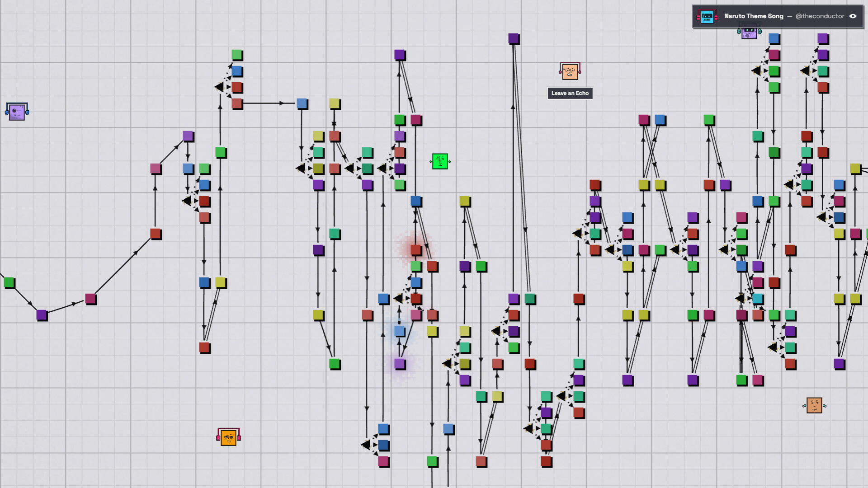
Task: Select the purple avatar with blue headphones
Action: click(x=17, y=111)
